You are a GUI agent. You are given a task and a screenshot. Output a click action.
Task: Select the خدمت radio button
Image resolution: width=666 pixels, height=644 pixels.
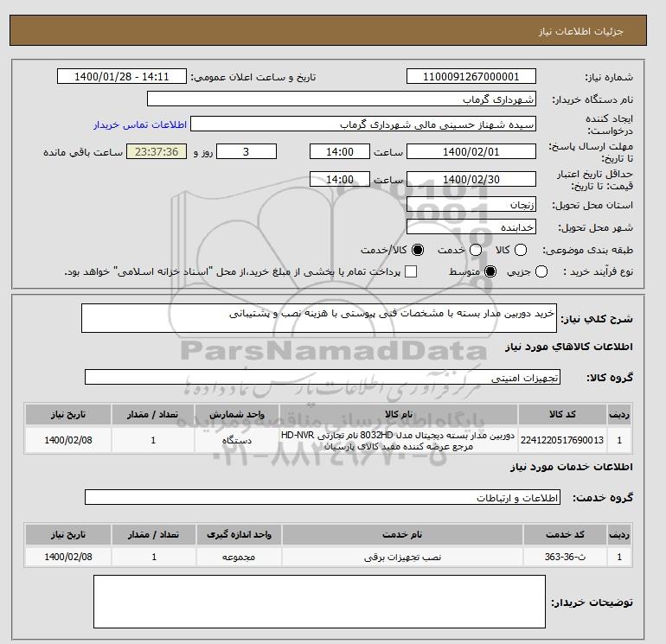(476, 250)
